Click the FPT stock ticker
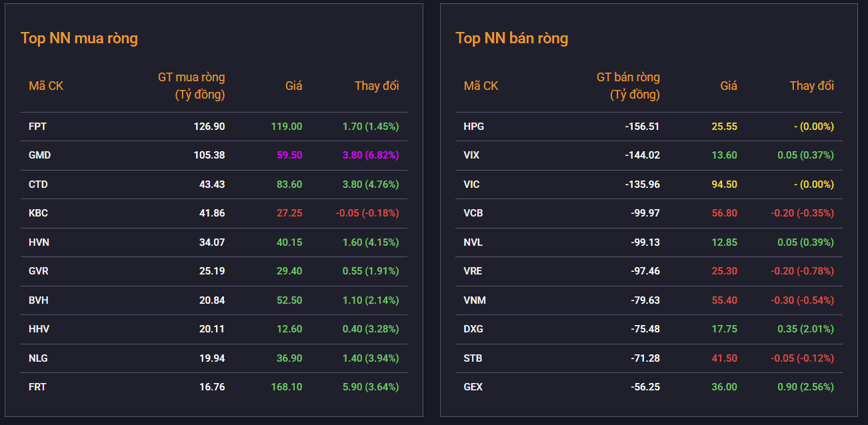Image resolution: width=868 pixels, height=425 pixels. tap(37, 127)
